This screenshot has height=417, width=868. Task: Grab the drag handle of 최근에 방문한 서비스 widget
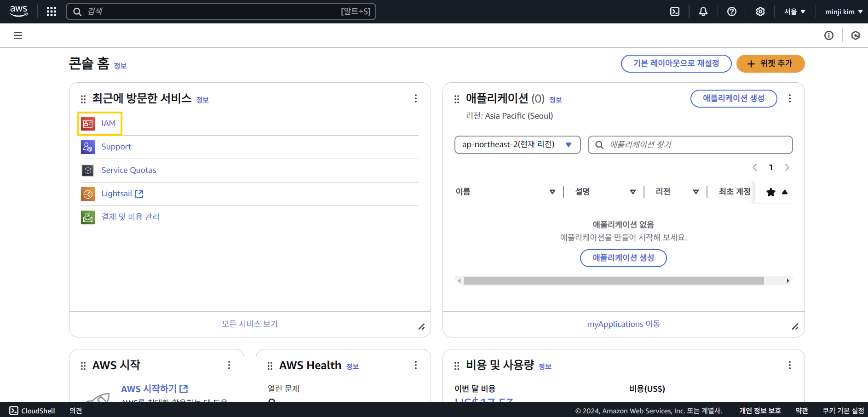83,99
